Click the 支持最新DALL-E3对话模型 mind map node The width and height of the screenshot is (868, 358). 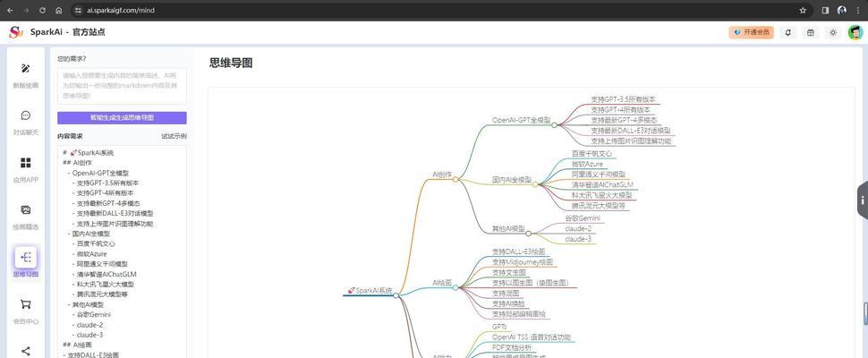pyautogui.click(x=631, y=131)
